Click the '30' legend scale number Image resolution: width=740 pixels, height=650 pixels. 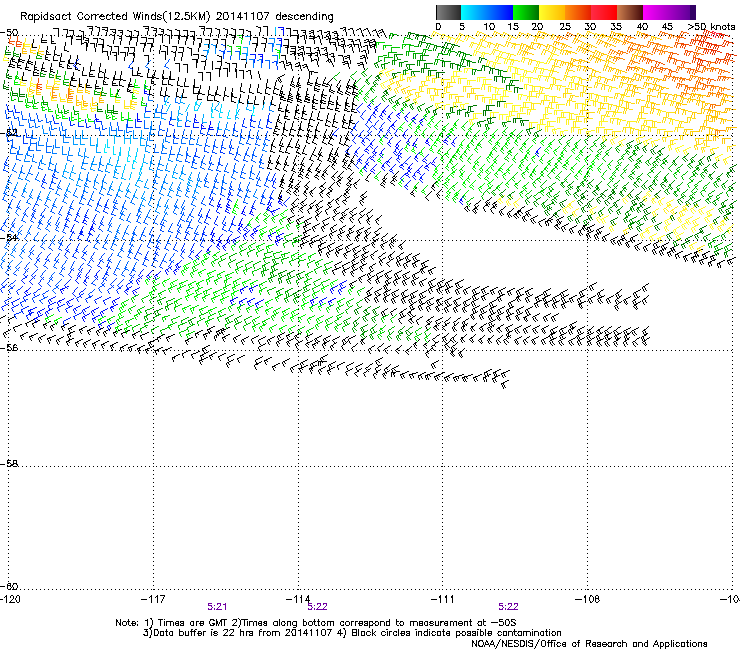[590, 27]
